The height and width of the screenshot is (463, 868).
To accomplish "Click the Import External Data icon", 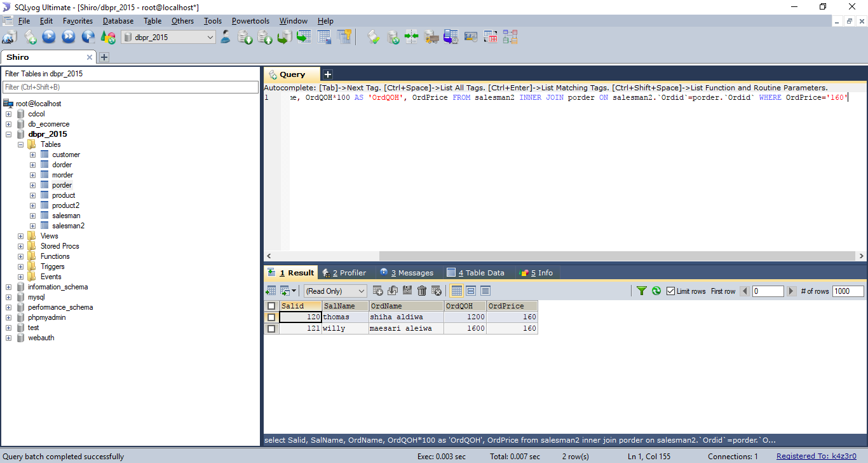I will 245,37.
